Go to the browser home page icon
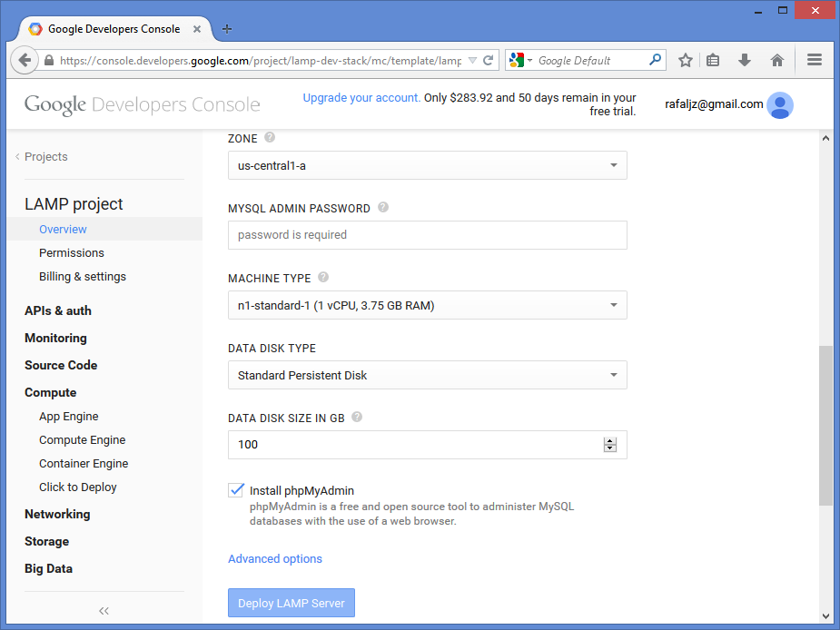This screenshot has width=840, height=630. pos(776,60)
